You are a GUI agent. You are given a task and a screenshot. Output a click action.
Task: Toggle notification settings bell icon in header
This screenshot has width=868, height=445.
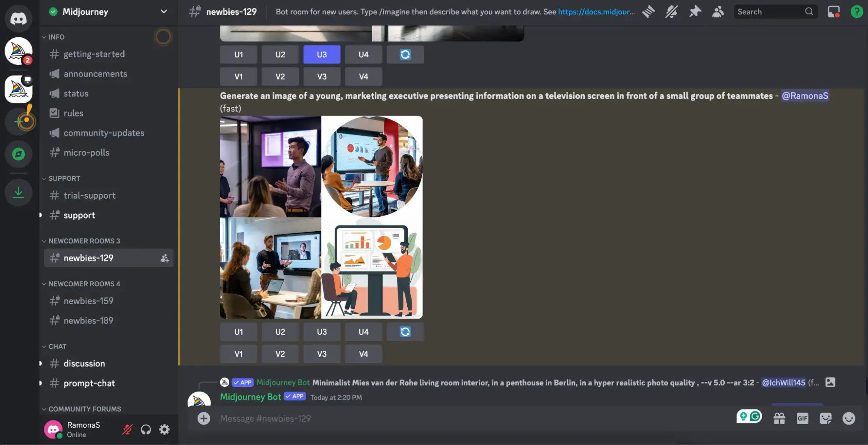click(671, 12)
